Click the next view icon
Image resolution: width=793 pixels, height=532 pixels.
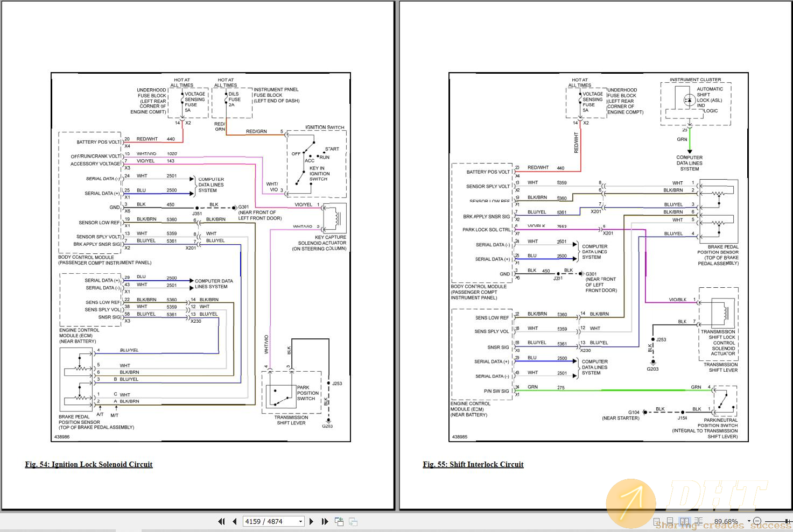point(353,521)
